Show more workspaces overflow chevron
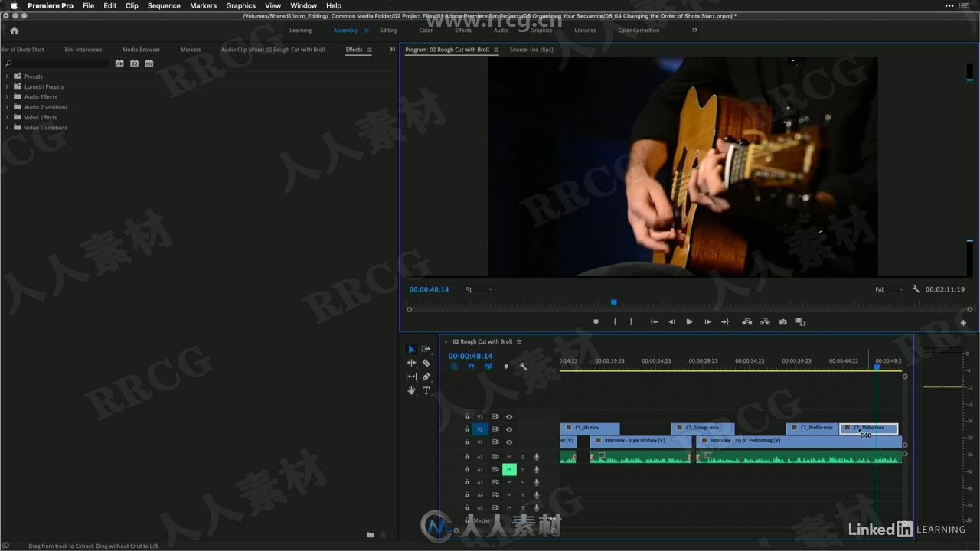Image resolution: width=980 pixels, height=551 pixels. [x=694, y=30]
